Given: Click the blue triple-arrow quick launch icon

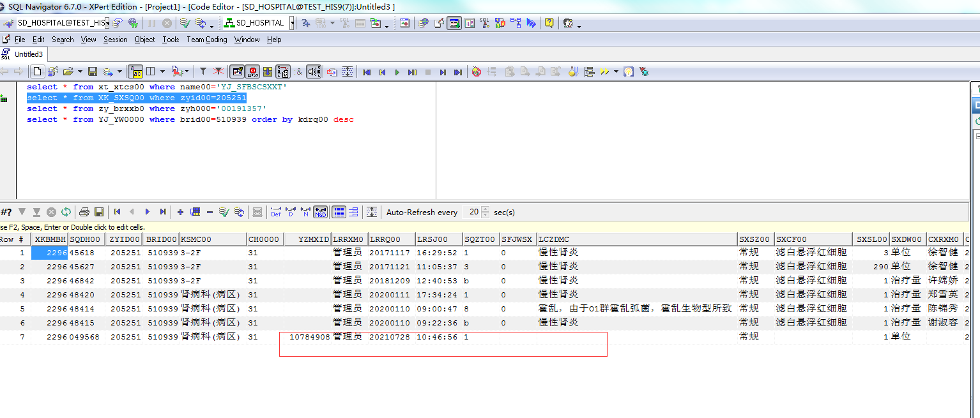Looking at the screenshot, I should pyautogui.click(x=531, y=23).
